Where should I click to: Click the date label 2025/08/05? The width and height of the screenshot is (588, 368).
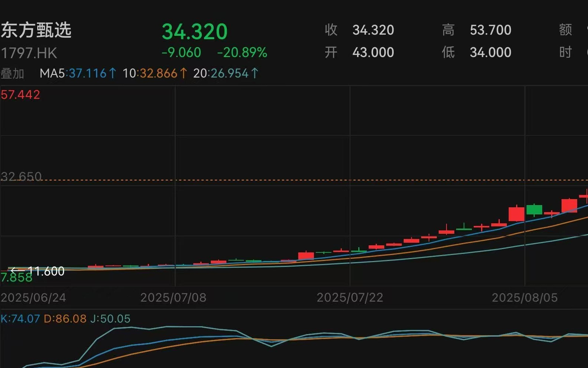point(525,298)
